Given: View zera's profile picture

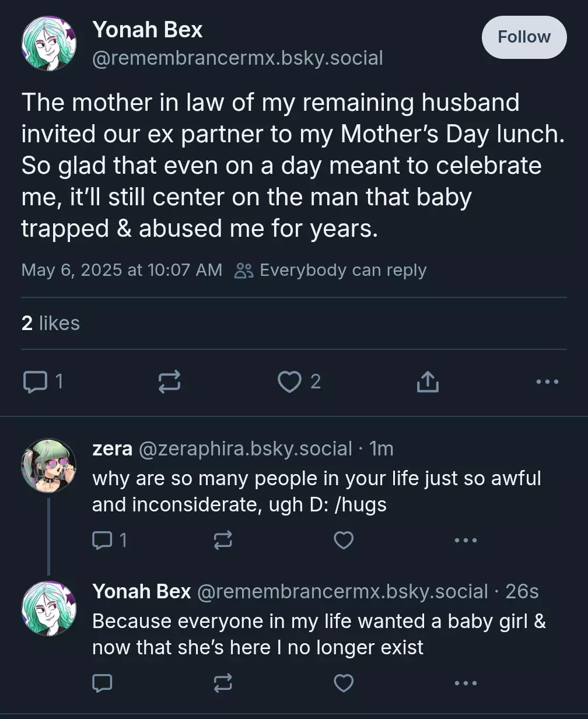Looking at the screenshot, I should 48,467.
